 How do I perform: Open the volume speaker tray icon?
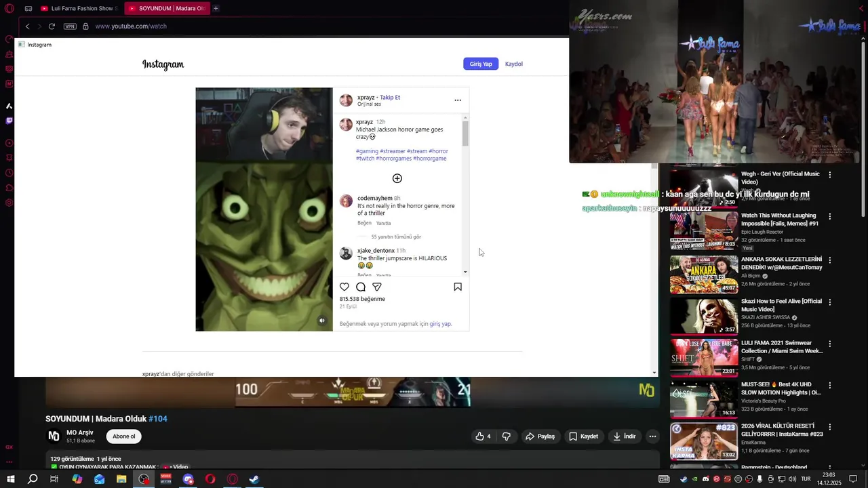point(793,479)
